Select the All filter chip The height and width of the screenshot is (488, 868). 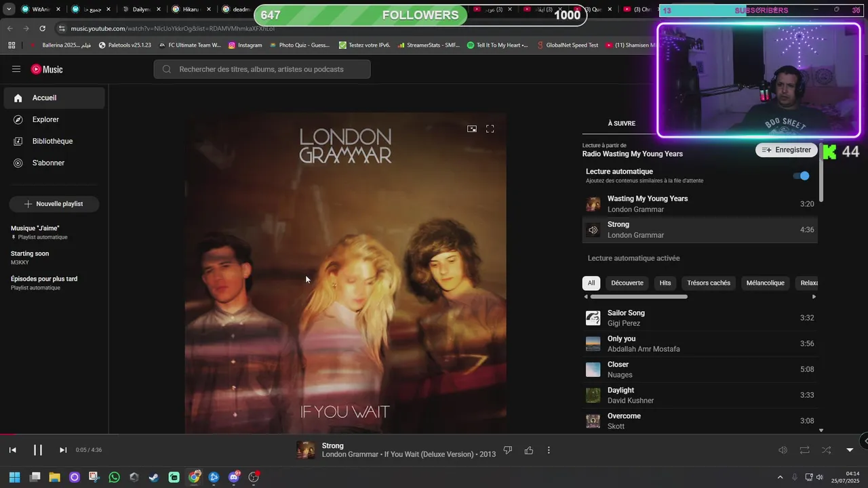tap(591, 283)
